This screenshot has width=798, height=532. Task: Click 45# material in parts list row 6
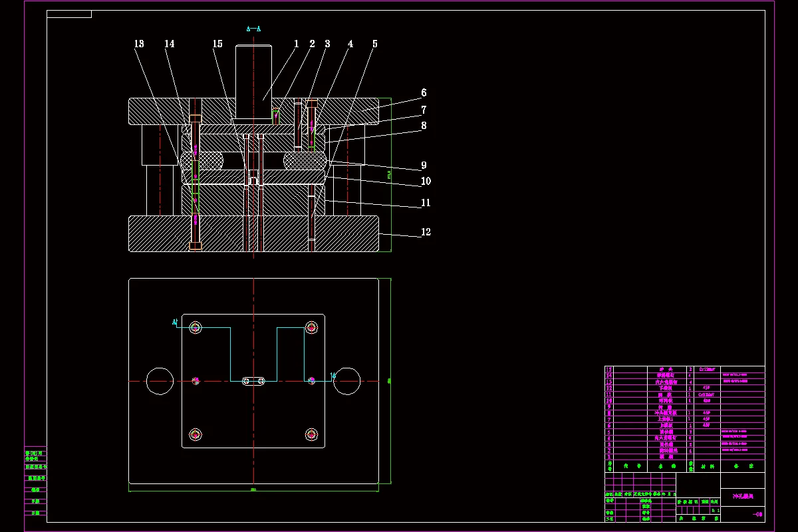pyautogui.click(x=706, y=425)
